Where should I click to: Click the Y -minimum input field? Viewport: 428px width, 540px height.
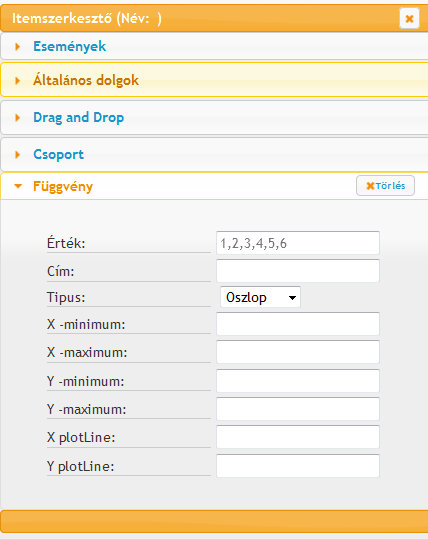click(298, 381)
